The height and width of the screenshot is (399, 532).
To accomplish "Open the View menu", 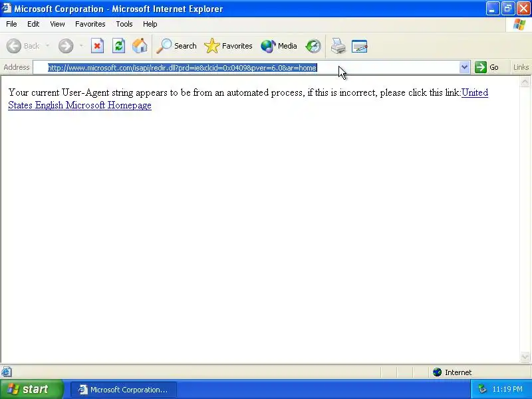I will [57, 24].
